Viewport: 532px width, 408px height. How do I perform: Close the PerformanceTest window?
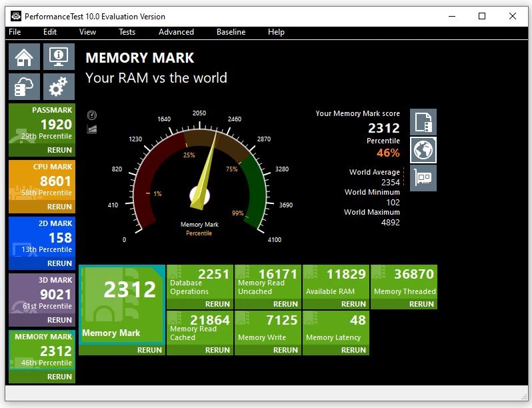(x=512, y=16)
